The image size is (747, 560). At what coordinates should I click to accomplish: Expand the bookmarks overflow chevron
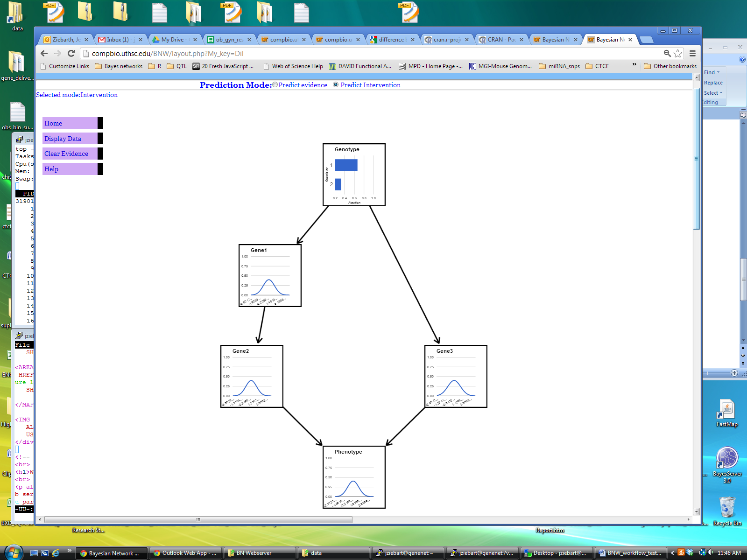click(634, 64)
